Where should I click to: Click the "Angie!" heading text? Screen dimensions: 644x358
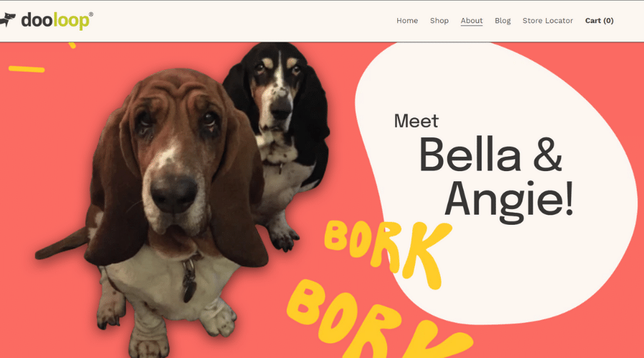[x=509, y=200]
